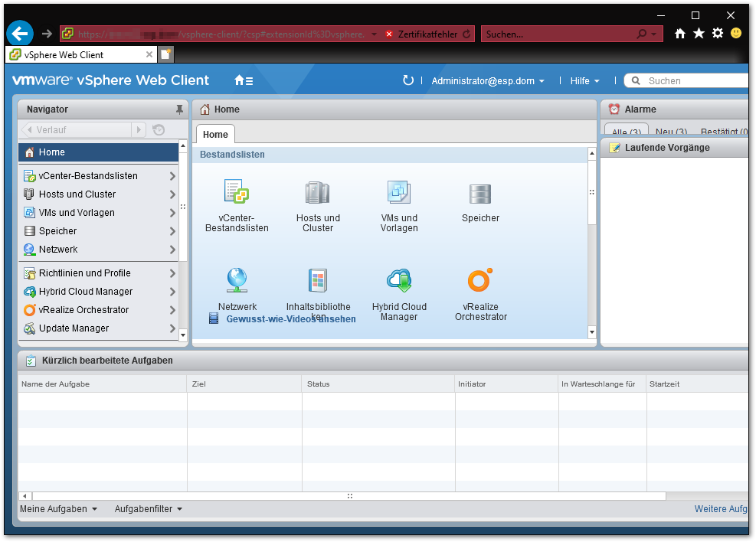Open the vRealize Orchestrator home icon
Screen dimensions: 756x542
click(x=480, y=281)
